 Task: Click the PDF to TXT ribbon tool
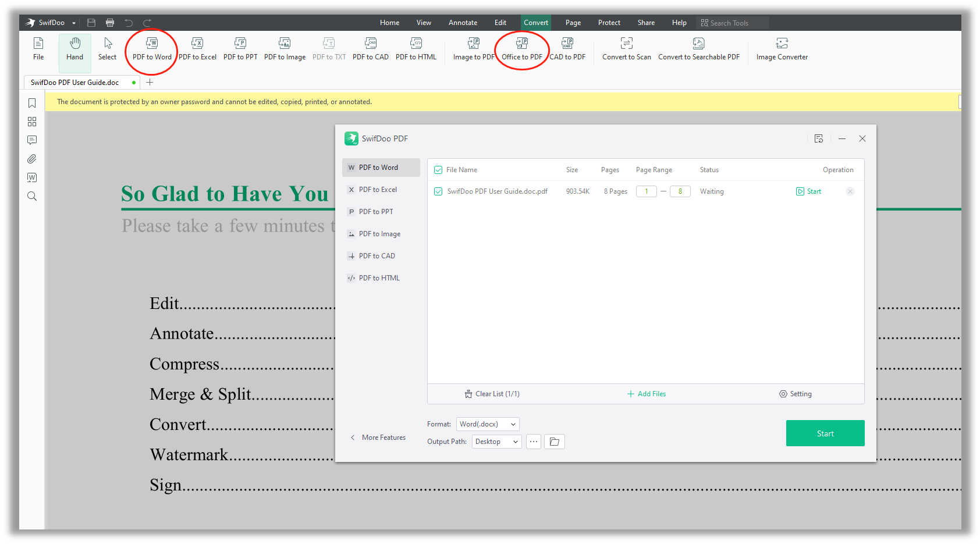coord(329,49)
